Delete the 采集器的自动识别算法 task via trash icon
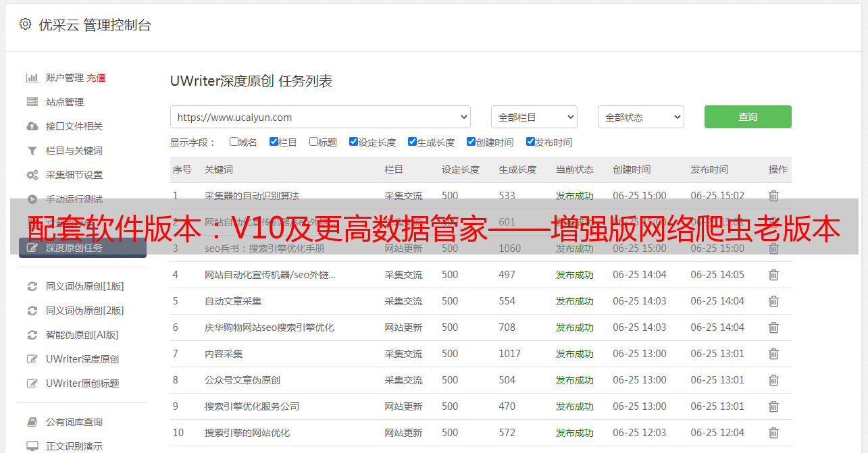Viewport: 868px width, 453px height. [x=773, y=196]
